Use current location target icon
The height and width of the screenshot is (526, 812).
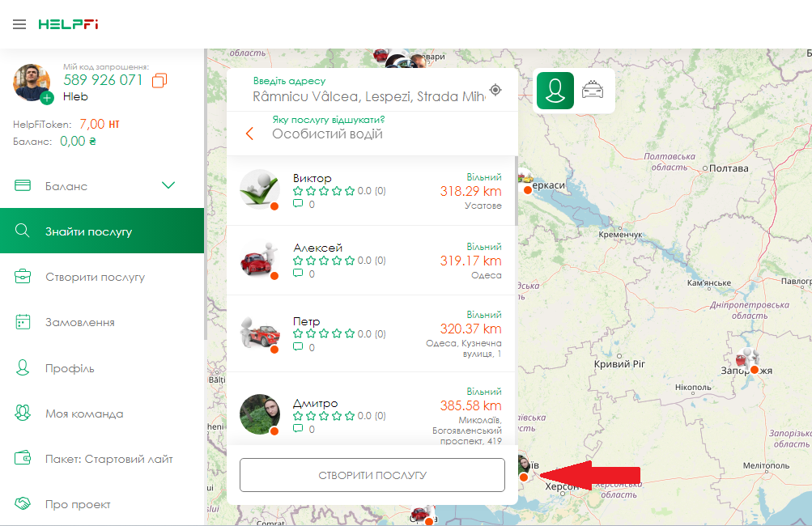point(495,90)
